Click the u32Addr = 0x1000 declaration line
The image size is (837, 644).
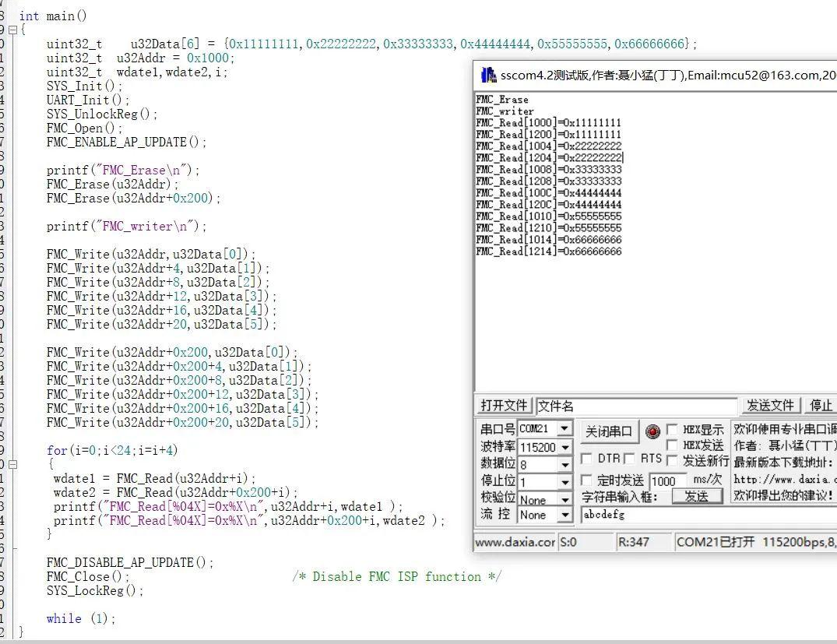(140, 58)
